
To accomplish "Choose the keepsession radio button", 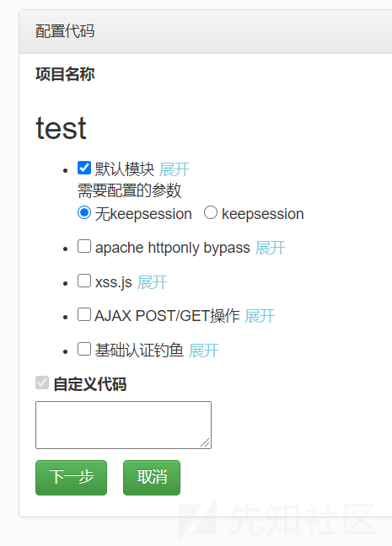I will click(211, 212).
